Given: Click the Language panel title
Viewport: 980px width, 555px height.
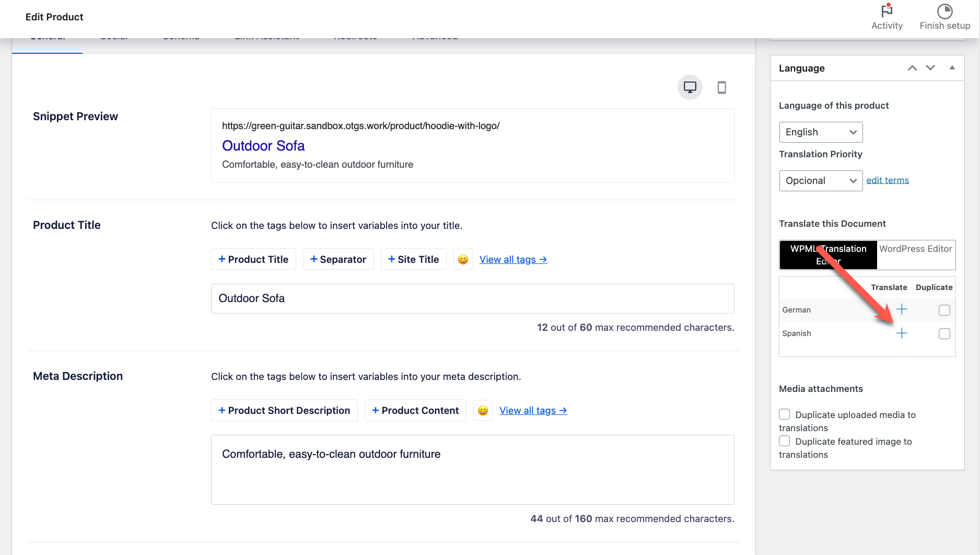Looking at the screenshot, I should tap(801, 68).
